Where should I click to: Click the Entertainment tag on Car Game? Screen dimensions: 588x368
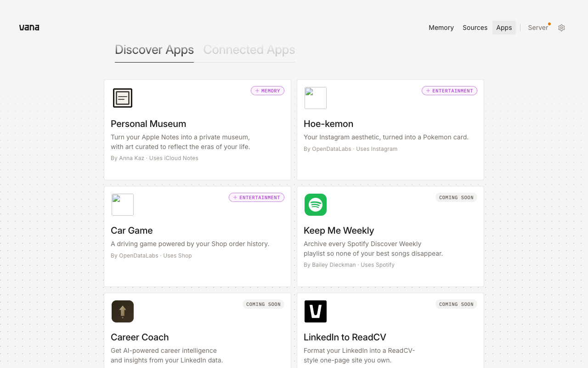(256, 197)
